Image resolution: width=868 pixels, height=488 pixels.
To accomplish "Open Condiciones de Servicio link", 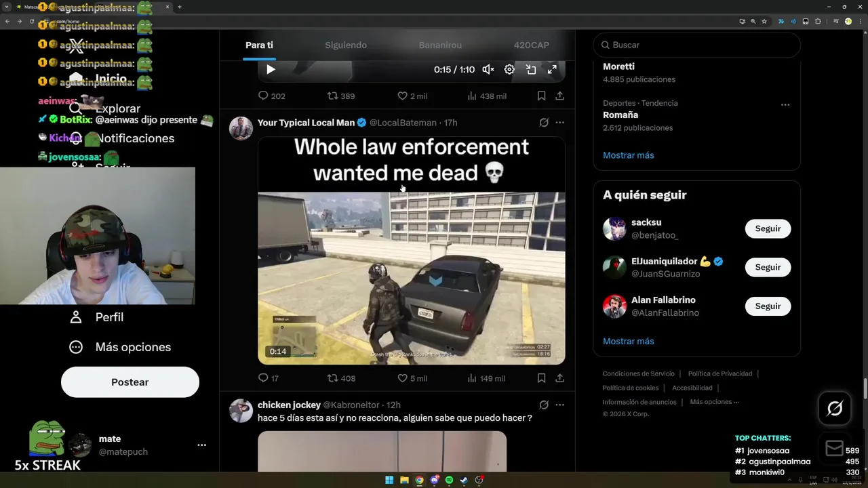I will 639,373.
